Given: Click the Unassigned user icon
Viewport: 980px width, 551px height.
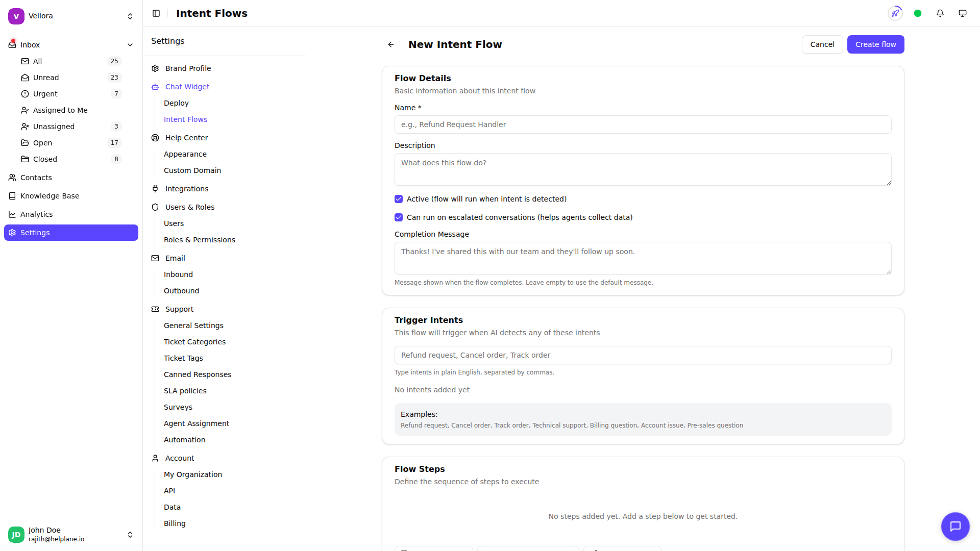Looking at the screenshot, I should pos(25,127).
